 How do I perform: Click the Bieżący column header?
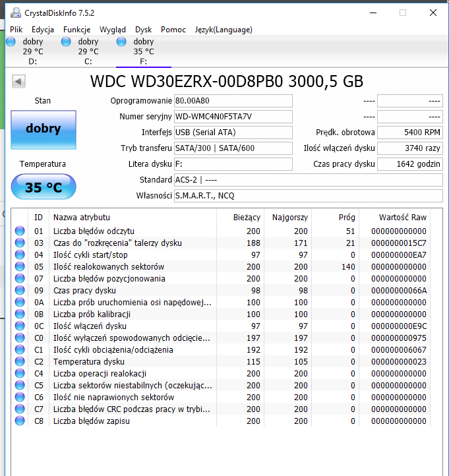coord(241,218)
